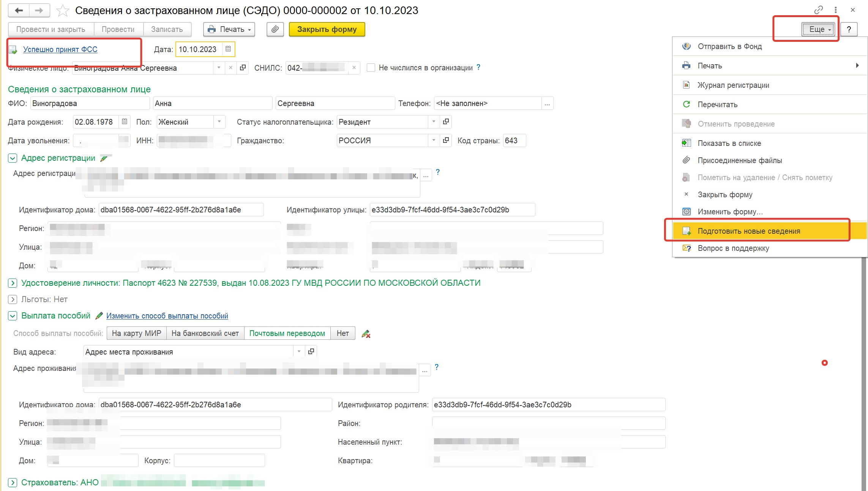Image resolution: width=868 pixels, height=491 pixels.
Task: Click the clear payment method icon
Action: (x=366, y=334)
